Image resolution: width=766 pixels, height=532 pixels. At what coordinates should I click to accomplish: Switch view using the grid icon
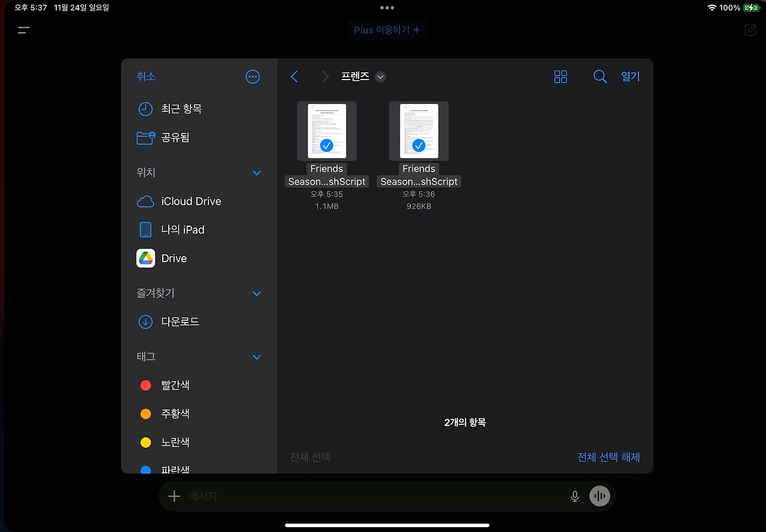[x=561, y=77]
